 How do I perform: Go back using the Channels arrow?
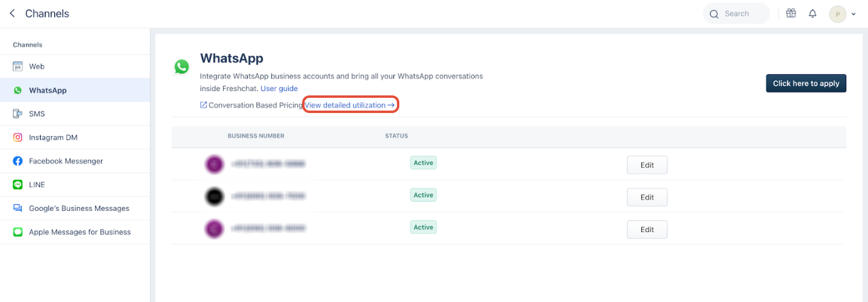(12, 13)
